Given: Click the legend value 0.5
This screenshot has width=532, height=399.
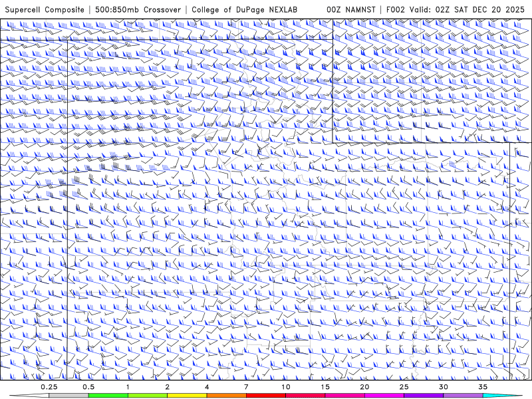Looking at the screenshot, I should pyautogui.click(x=88, y=387).
